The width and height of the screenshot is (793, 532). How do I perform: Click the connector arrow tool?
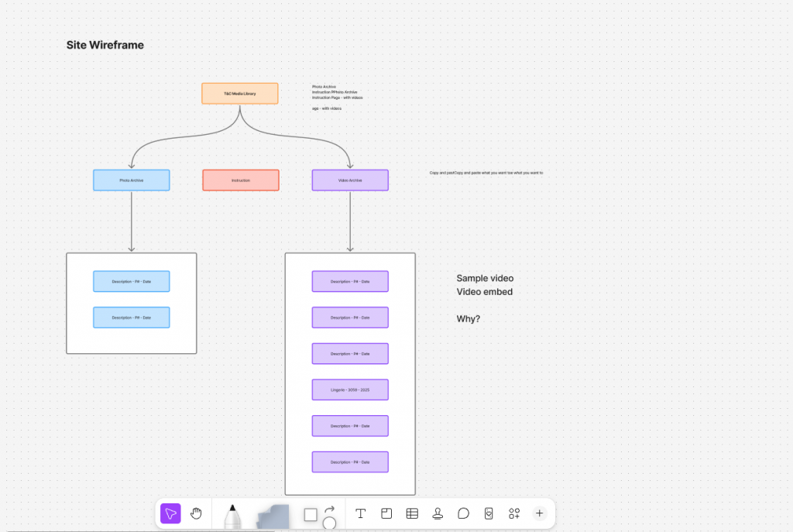(x=330, y=509)
